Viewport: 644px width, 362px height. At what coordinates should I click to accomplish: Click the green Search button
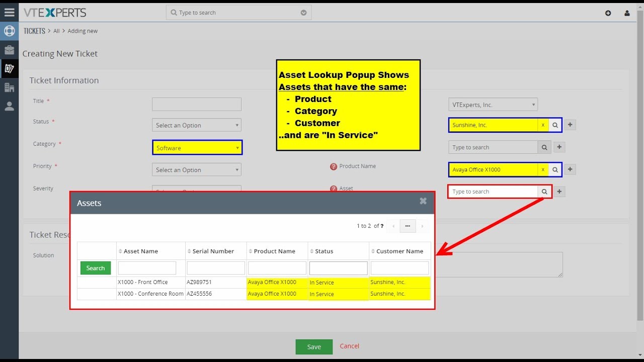(x=96, y=268)
